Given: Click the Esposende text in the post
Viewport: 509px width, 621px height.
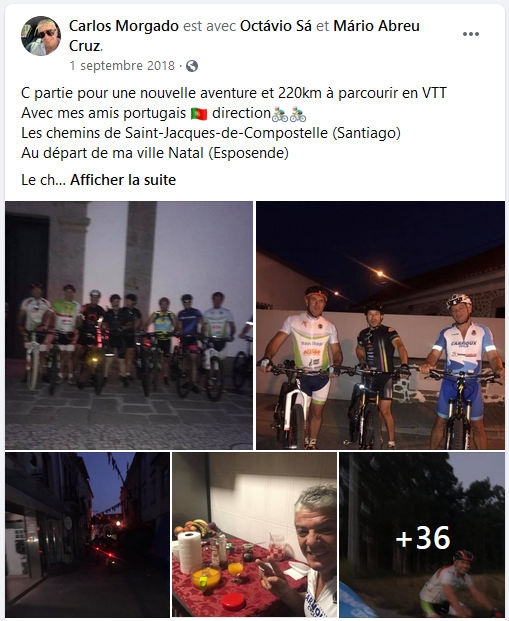Looking at the screenshot, I should pyautogui.click(x=248, y=153).
